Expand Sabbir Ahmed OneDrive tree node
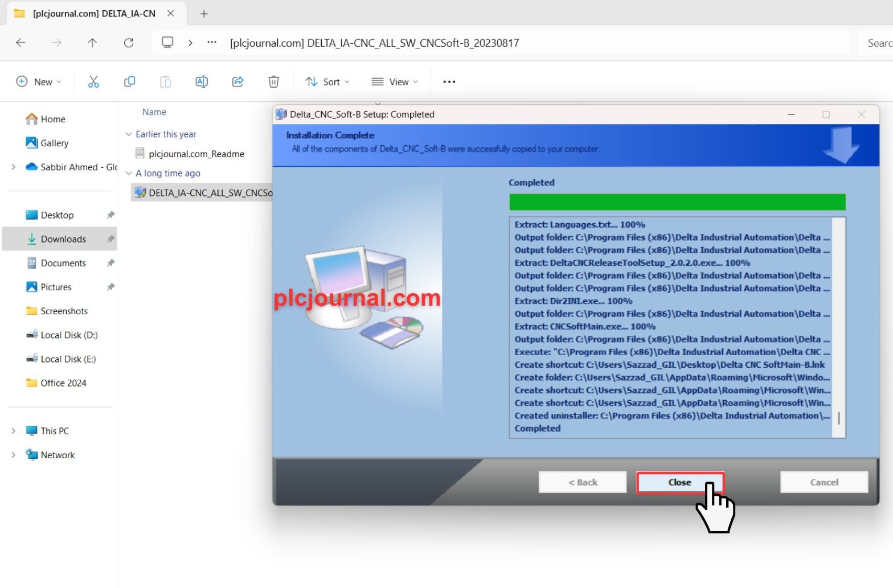The image size is (893, 588). click(x=13, y=167)
